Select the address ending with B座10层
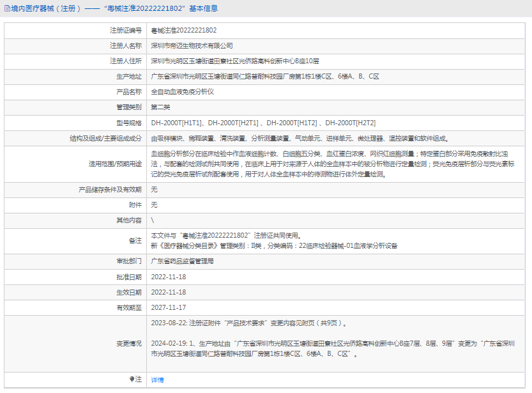Screen dimensions: 532x393 pyautogui.click(x=235, y=61)
